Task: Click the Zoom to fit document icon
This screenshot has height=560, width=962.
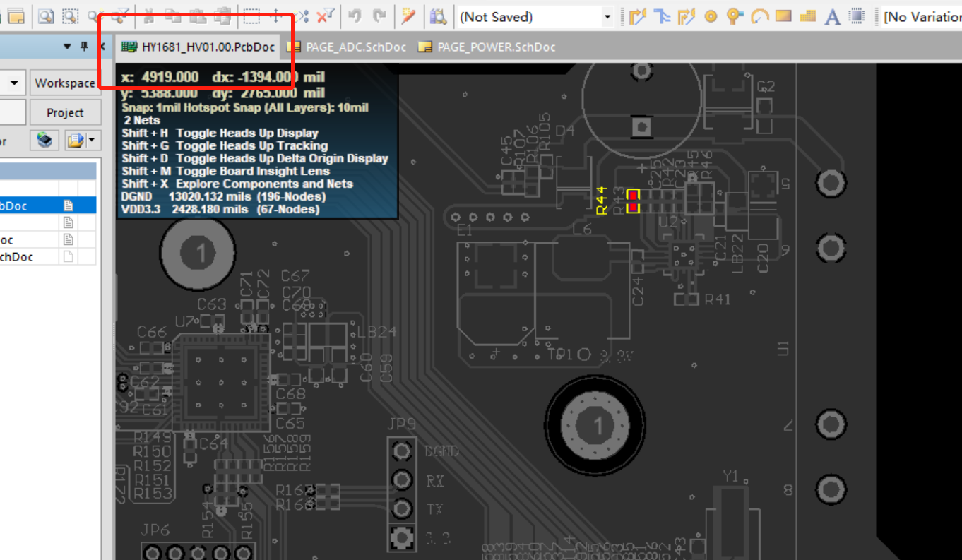Action: [x=46, y=16]
